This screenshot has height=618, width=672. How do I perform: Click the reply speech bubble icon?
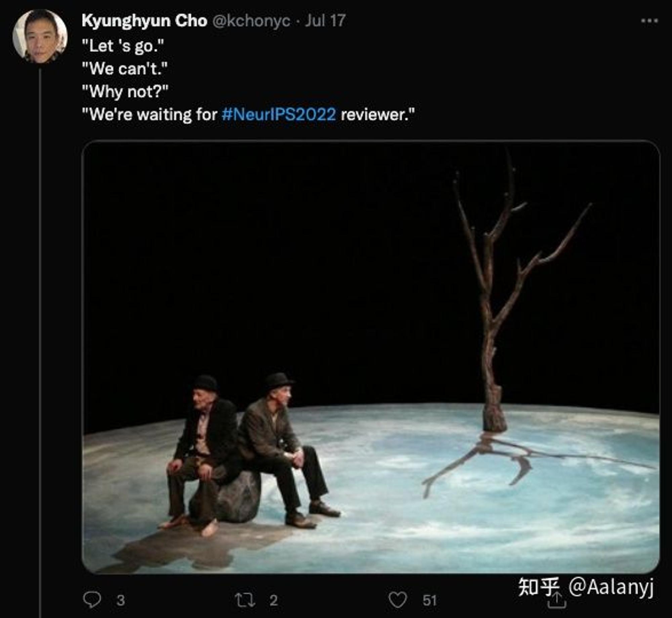92,600
